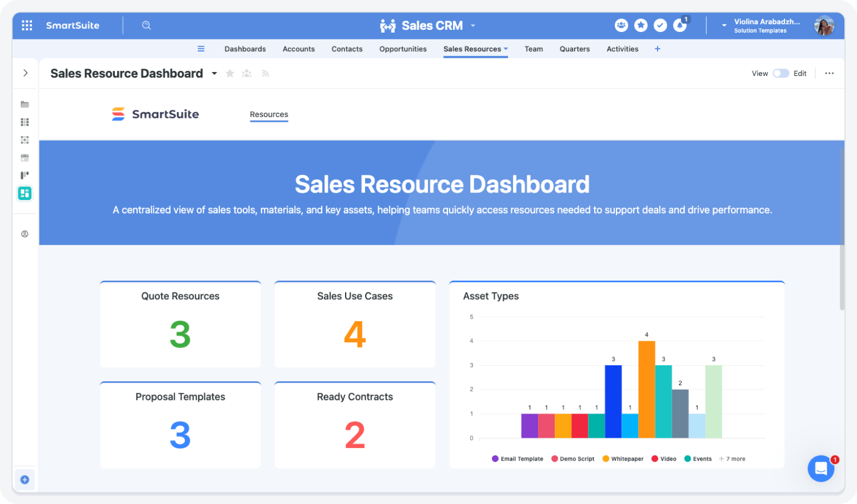Click the Asset Types chart title

click(491, 296)
